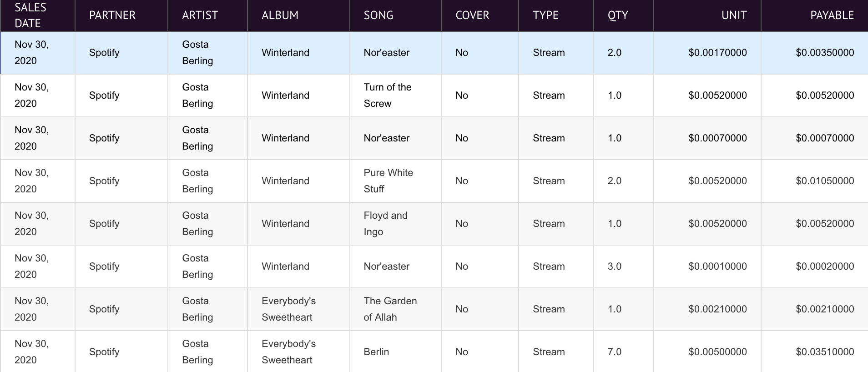Click the Floyd and Ingo song cell
Image resolution: width=868 pixels, height=372 pixels.
coord(395,224)
